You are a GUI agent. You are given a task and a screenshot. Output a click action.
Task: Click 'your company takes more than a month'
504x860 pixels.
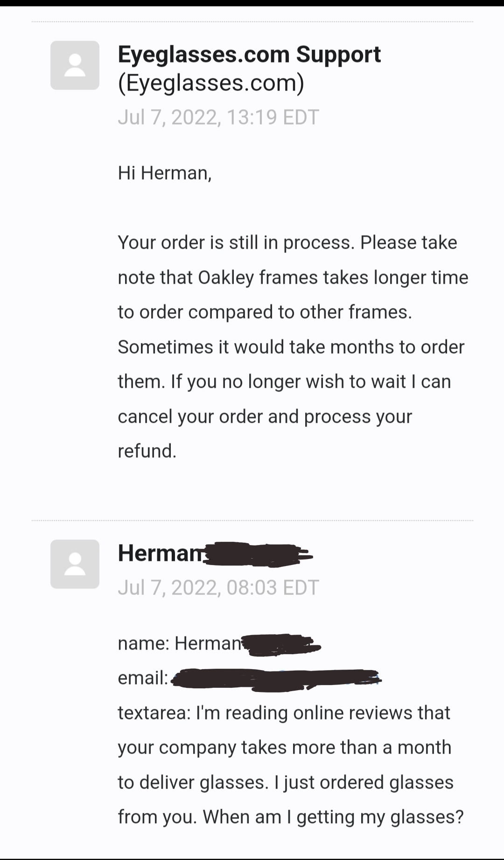point(285,748)
